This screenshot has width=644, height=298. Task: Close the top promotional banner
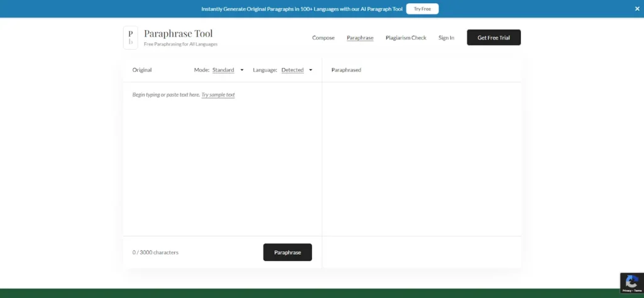click(x=637, y=9)
